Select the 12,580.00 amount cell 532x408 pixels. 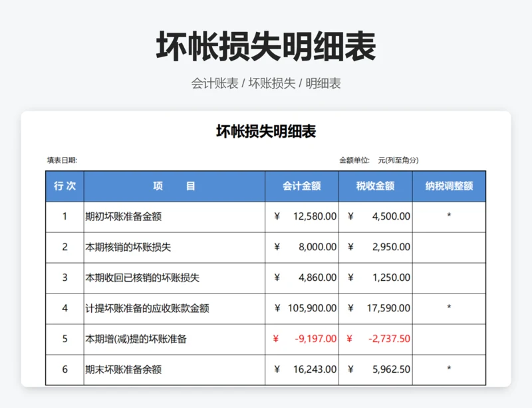click(x=302, y=217)
